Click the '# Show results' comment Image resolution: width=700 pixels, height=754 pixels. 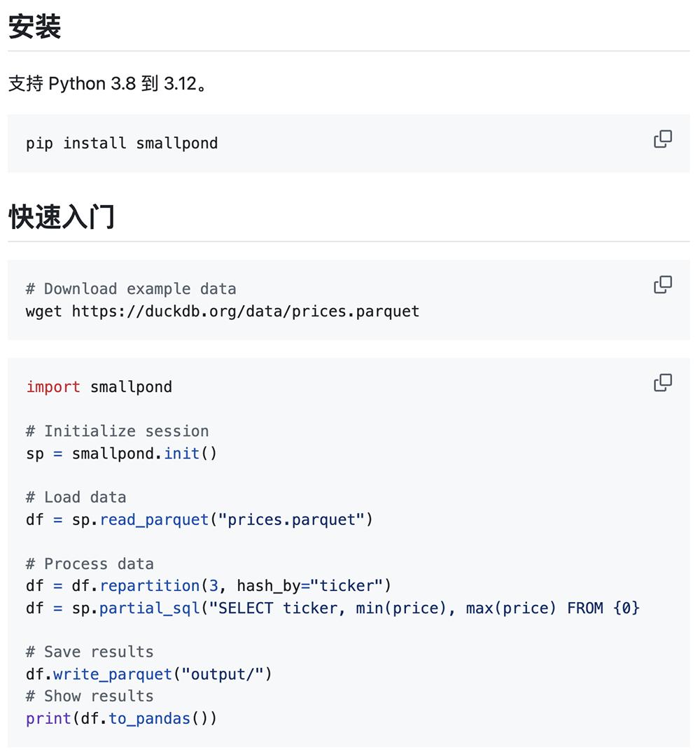tap(90, 697)
